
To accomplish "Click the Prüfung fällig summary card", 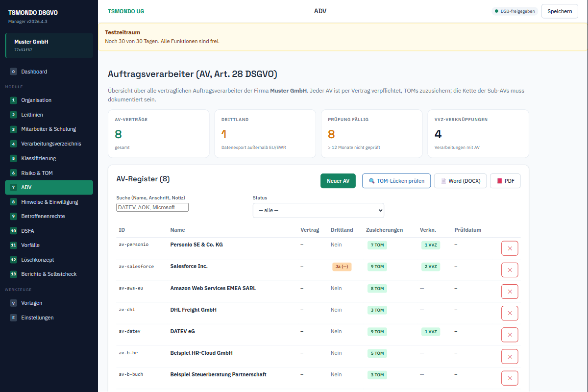I will click(x=371, y=134).
